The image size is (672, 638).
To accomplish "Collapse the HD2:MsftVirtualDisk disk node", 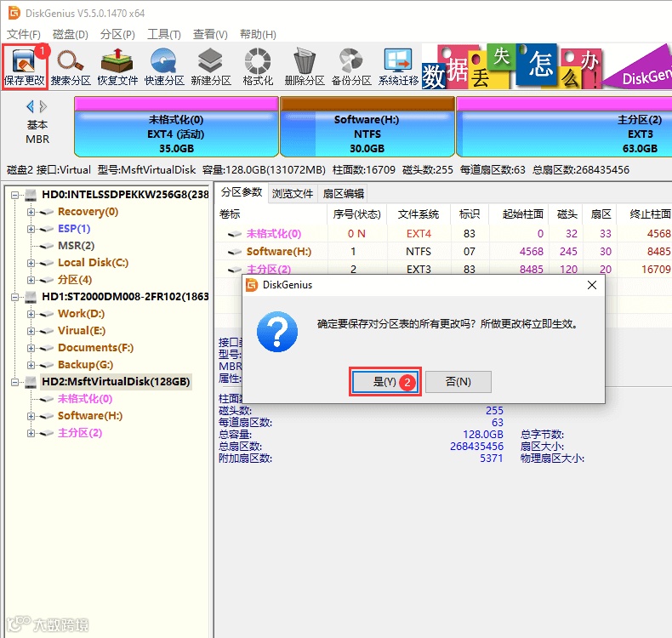I will (x=15, y=382).
